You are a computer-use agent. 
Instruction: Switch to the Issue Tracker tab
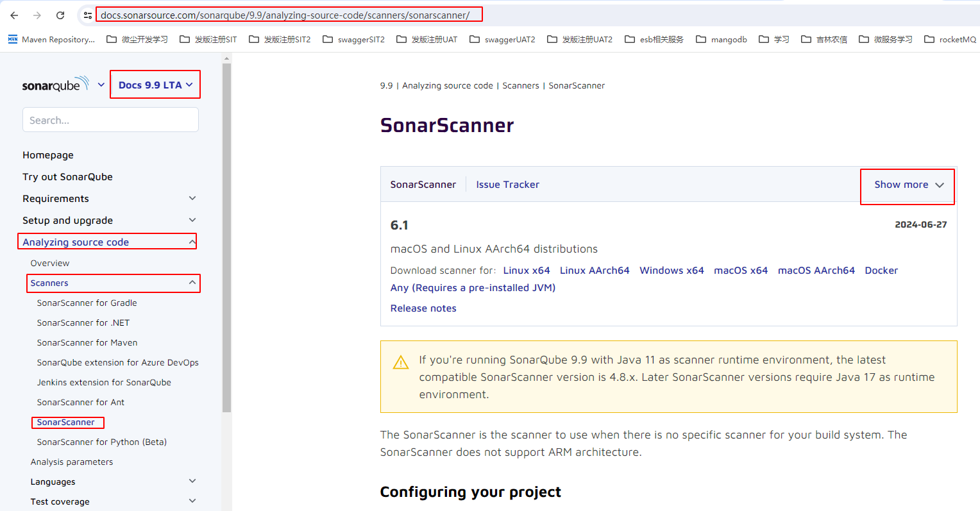point(507,185)
